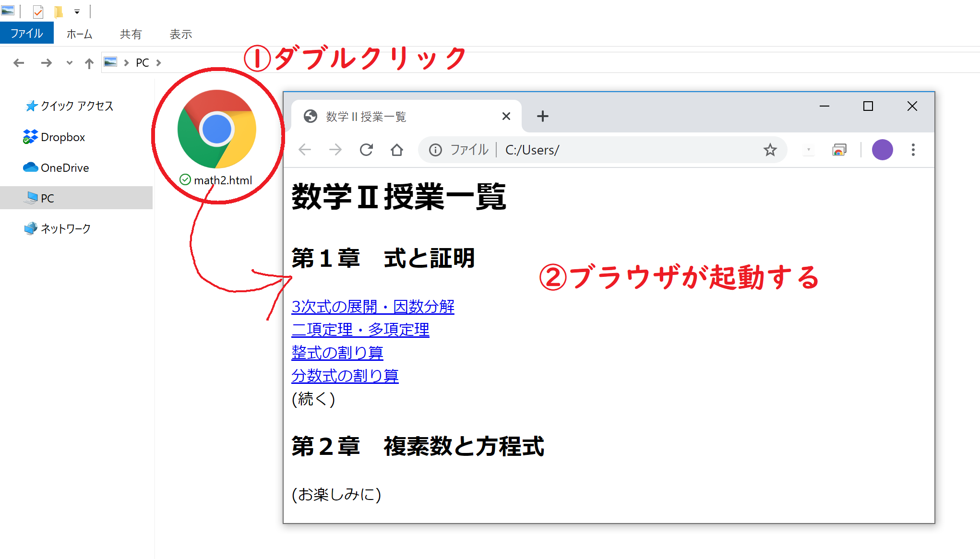Click Chrome home button
Image resolution: width=980 pixels, height=559 pixels.
[397, 150]
